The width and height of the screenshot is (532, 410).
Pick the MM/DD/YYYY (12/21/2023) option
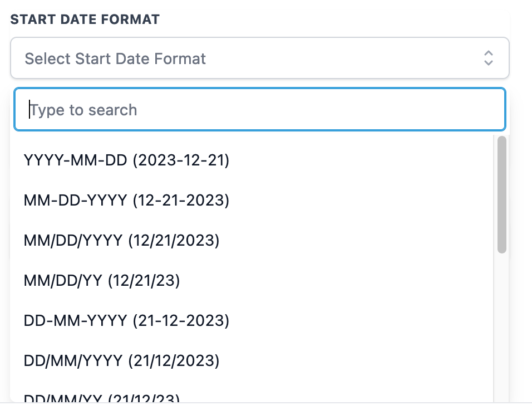[121, 241]
